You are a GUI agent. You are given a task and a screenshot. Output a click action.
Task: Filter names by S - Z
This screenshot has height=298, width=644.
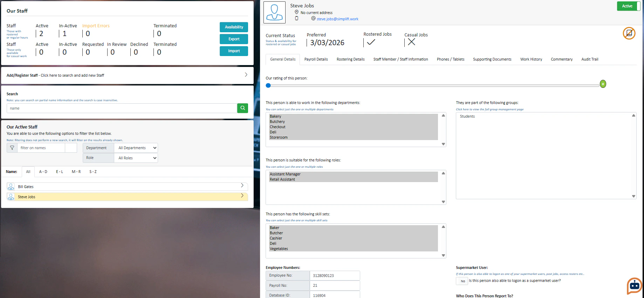tap(93, 172)
